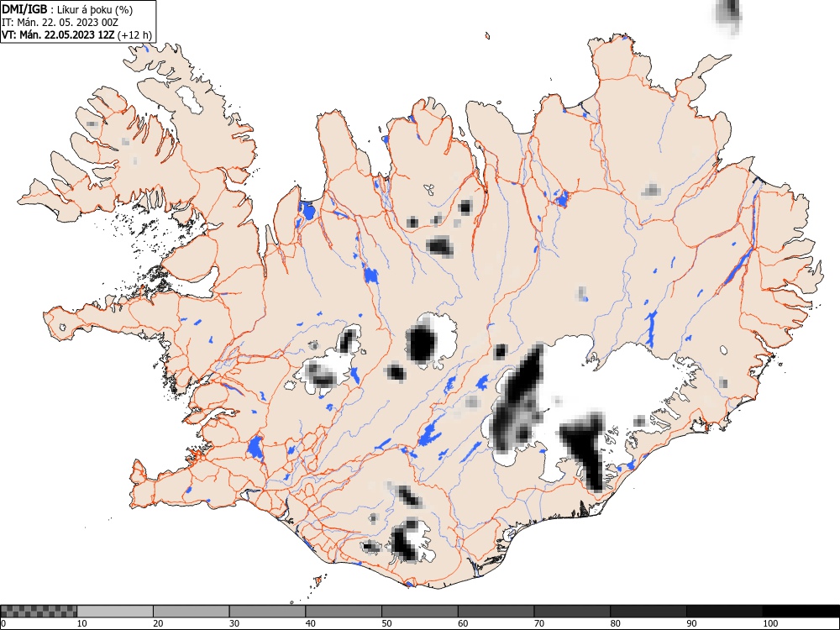Click the legend label '20'
The width and height of the screenshot is (840, 630).
pyautogui.click(x=158, y=623)
